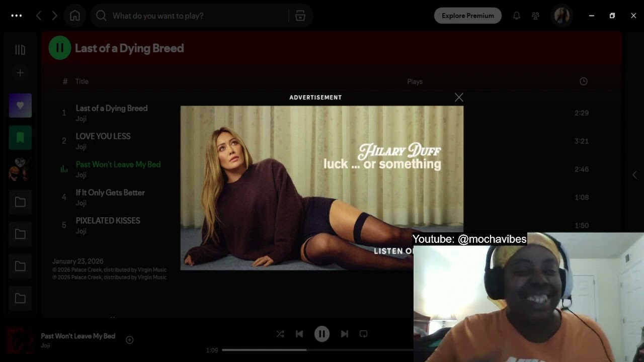Open Joji link under 'If It Only Gets Better'
The image size is (644, 362).
pyautogui.click(x=81, y=203)
